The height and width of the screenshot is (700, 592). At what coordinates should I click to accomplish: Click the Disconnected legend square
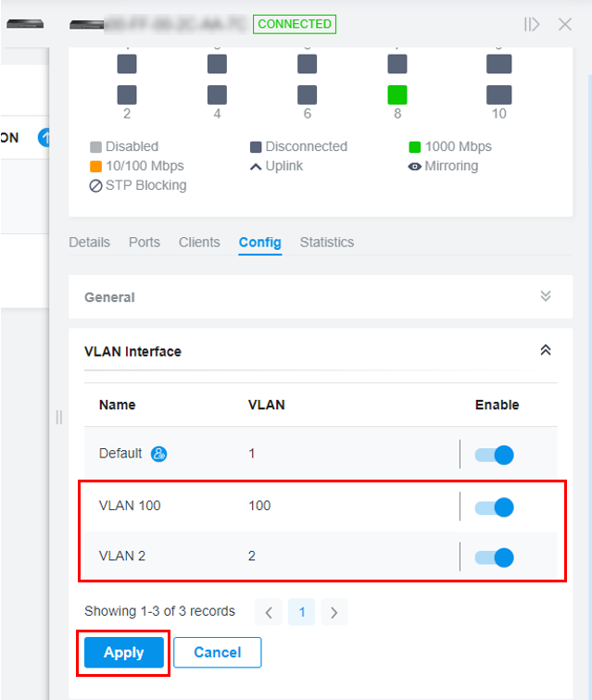[x=256, y=147]
